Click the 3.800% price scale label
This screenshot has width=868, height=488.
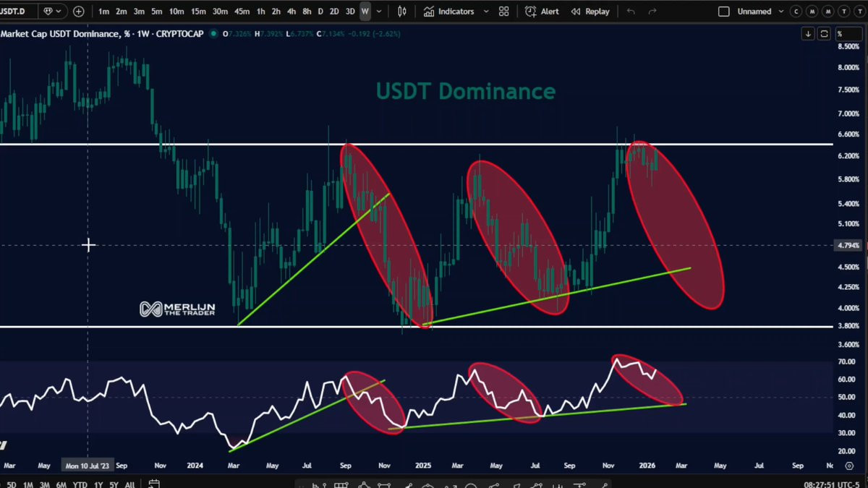click(848, 326)
